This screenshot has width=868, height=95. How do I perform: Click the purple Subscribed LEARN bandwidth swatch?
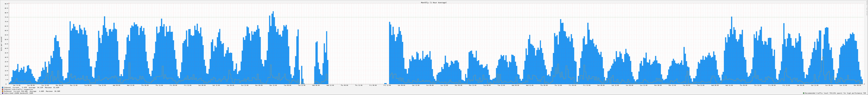click(3, 93)
